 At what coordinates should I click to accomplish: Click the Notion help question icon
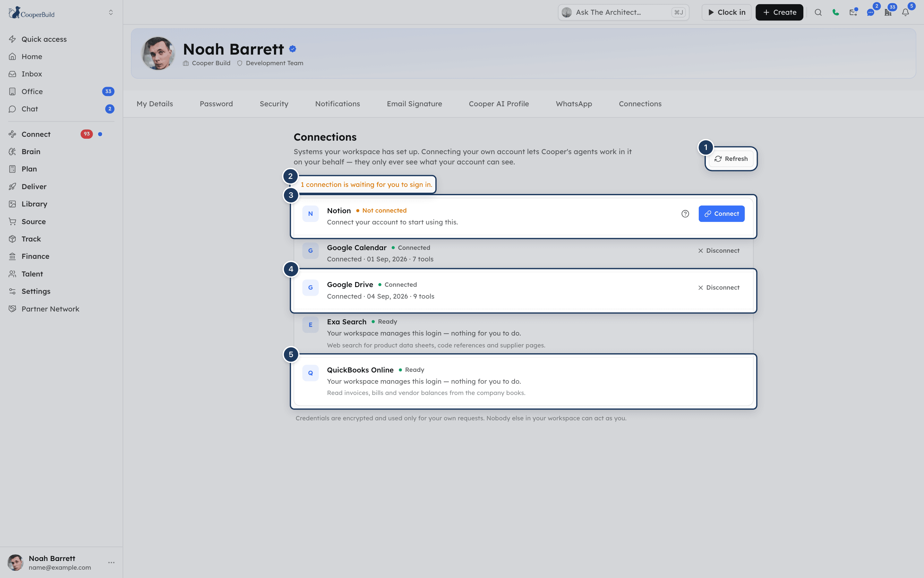pyautogui.click(x=685, y=214)
